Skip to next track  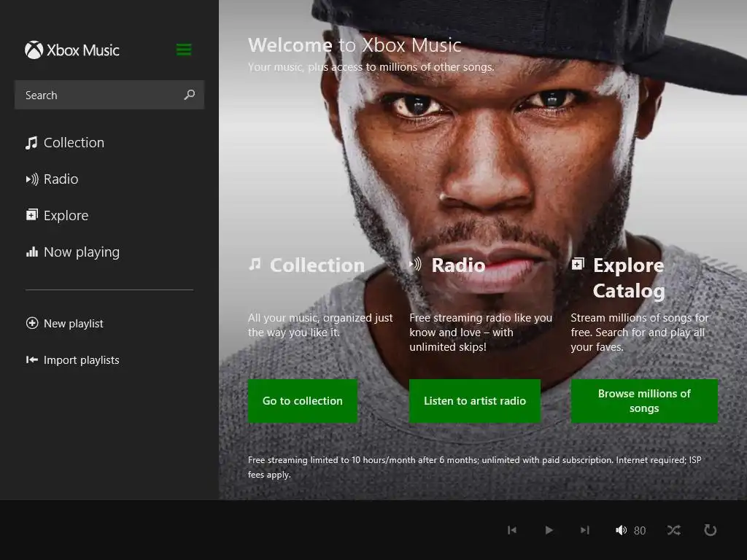tap(584, 530)
